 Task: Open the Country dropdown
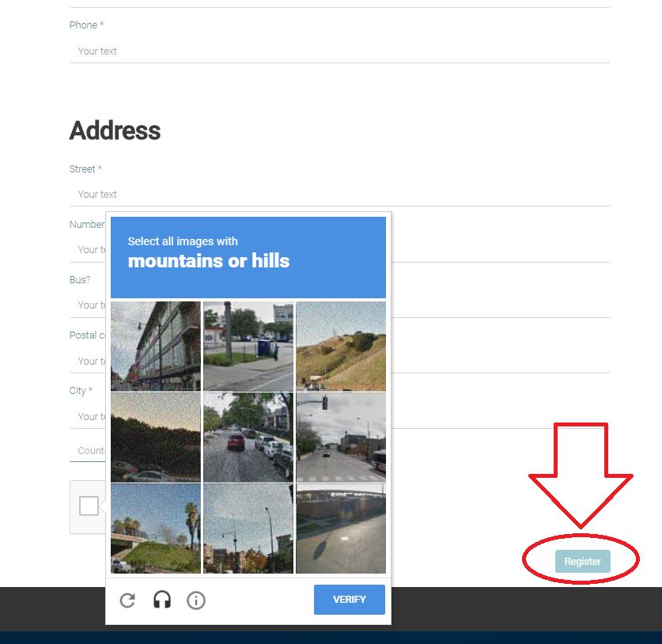pos(89,451)
